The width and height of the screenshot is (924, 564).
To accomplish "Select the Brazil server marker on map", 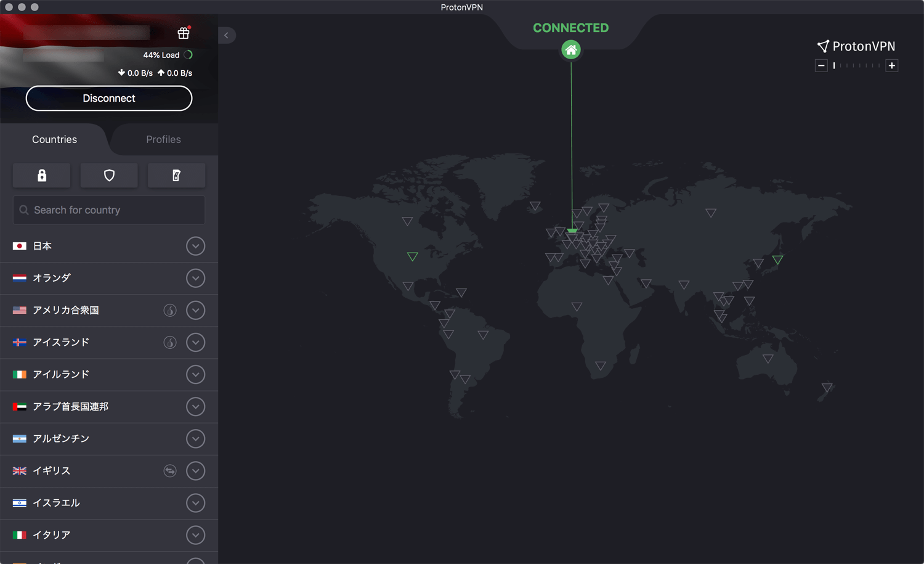I will (x=484, y=335).
